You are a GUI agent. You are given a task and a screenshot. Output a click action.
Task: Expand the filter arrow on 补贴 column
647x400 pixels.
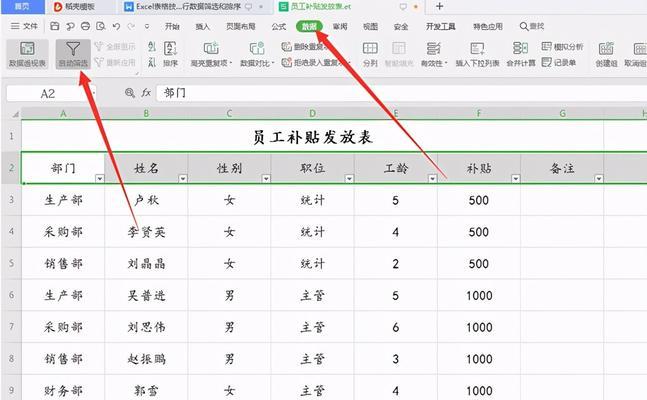pyautogui.click(x=514, y=178)
